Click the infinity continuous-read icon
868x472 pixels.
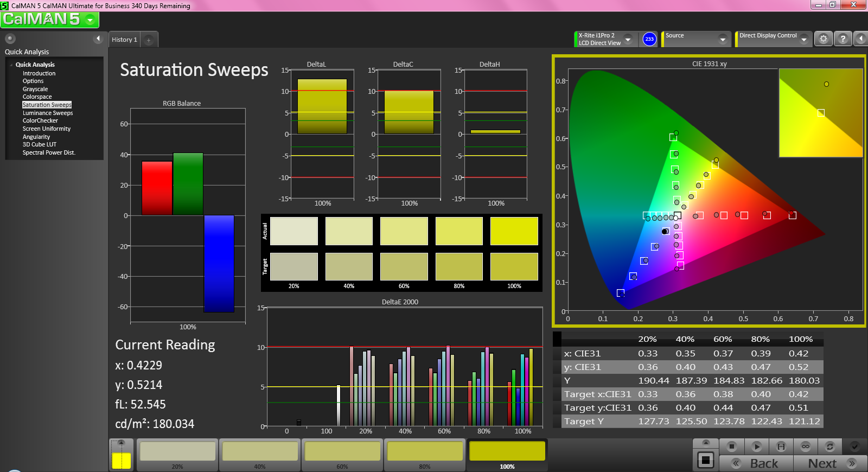[x=806, y=447]
